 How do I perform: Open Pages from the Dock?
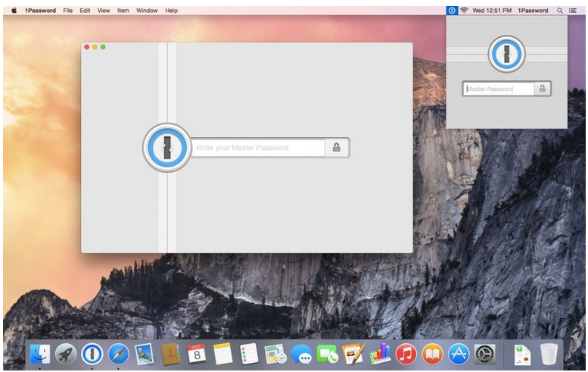coord(353,354)
